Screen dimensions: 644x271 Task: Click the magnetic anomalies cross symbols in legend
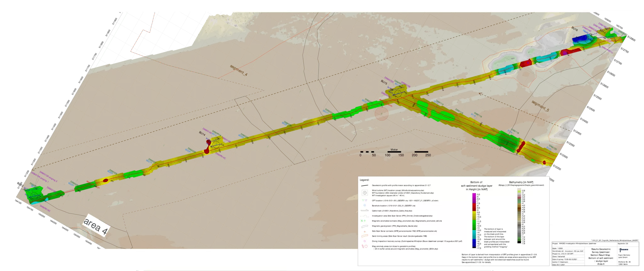point(363,221)
